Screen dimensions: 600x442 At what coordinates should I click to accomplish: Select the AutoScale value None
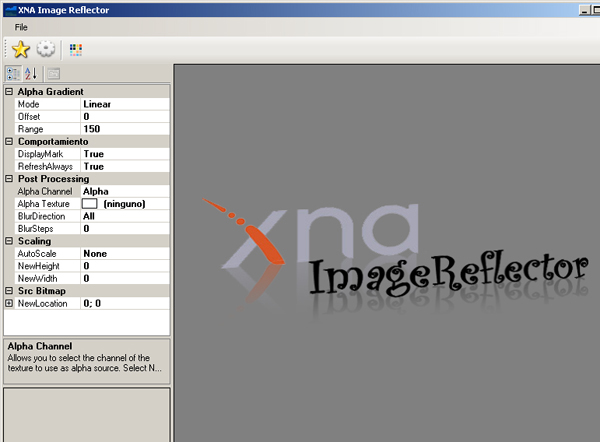click(125, 254)
